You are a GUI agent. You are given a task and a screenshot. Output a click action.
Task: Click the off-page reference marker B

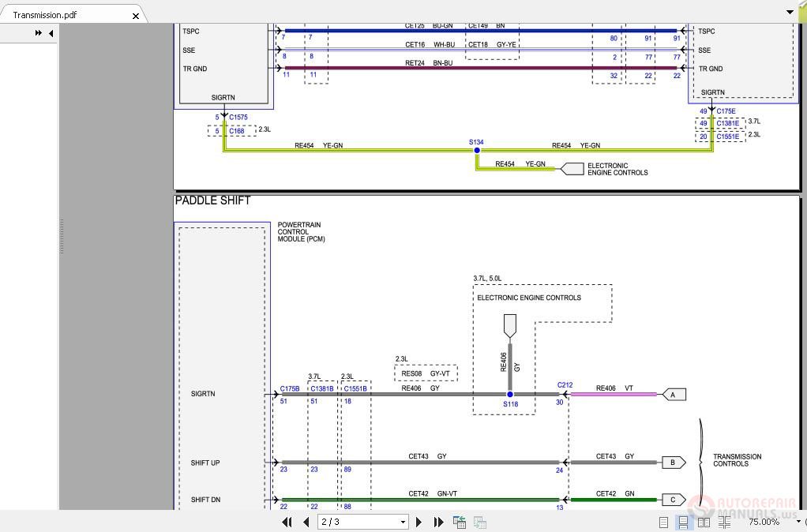pyautogui.click(x=673, y=463)
